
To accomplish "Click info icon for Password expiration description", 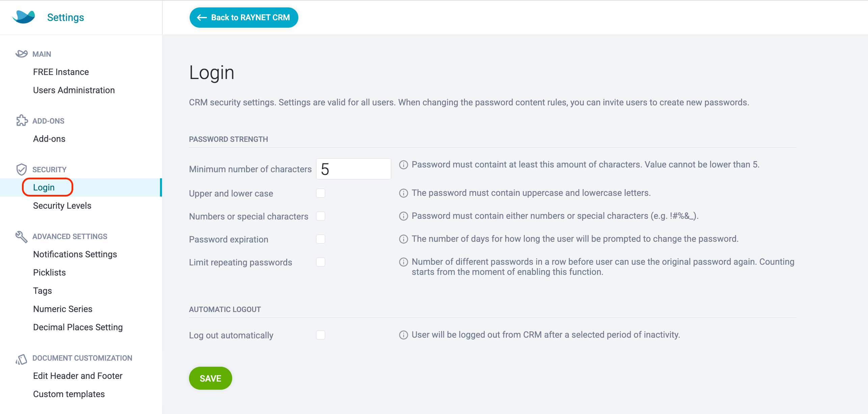I will coord(403,239).
